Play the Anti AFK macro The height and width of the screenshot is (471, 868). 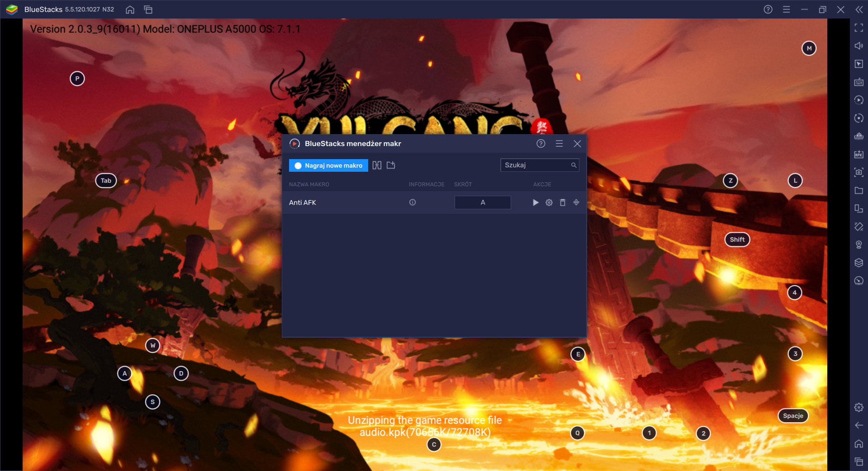pyautogui.click(x=536, y=203)
